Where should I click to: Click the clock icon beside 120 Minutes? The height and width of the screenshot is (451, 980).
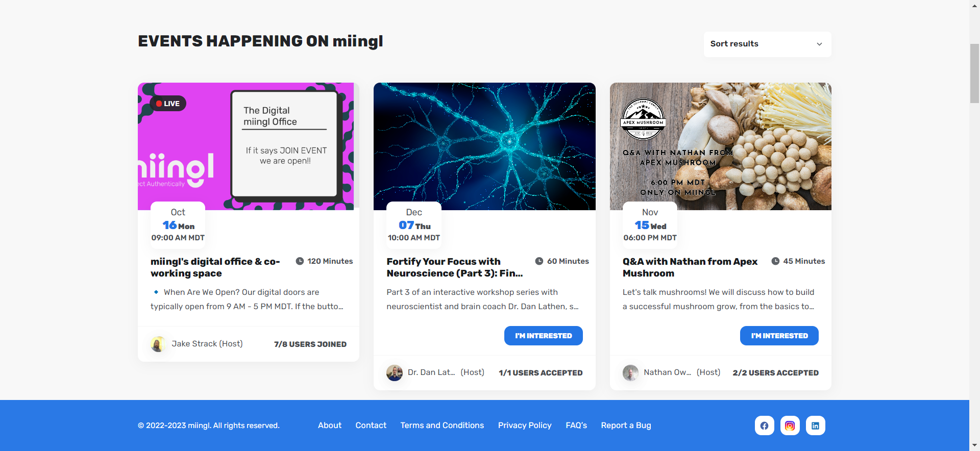[x=300, y=261]
